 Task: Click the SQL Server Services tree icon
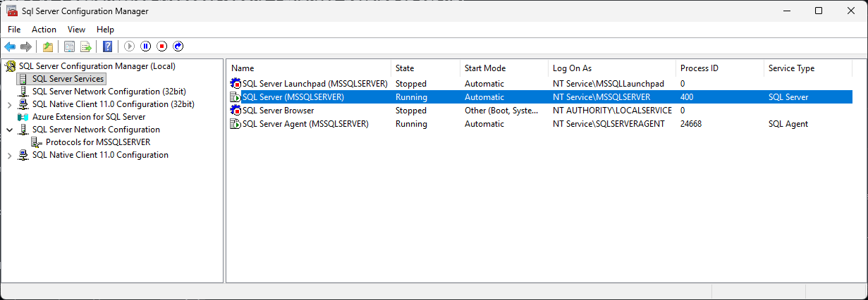point(24,79)
